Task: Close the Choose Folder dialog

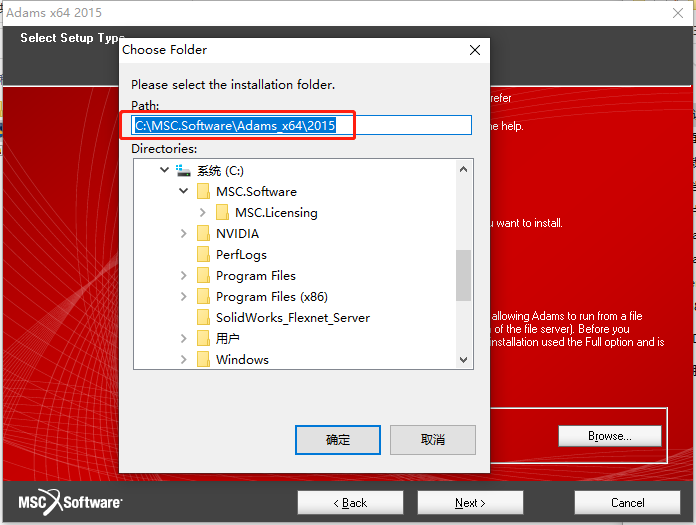Action: click(475, 50)
